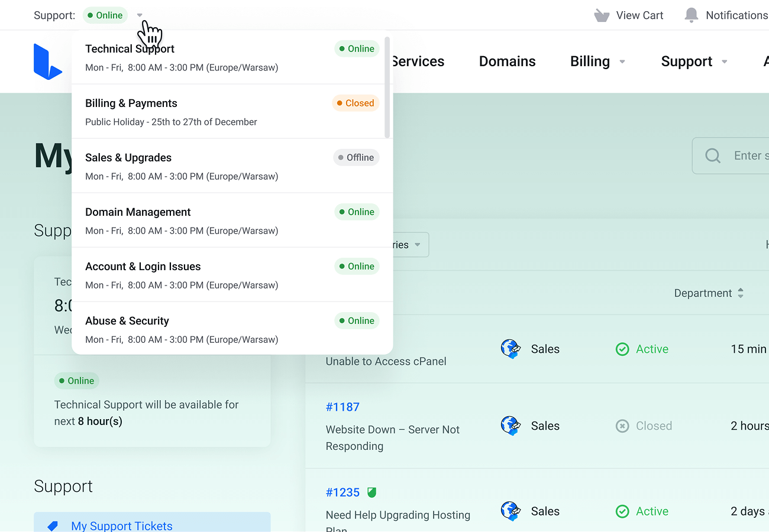Viewport: 769px width, 532px height.
Task: Expand the Support menu arrow
Action: pyautogui.click(x=725, y=61)
